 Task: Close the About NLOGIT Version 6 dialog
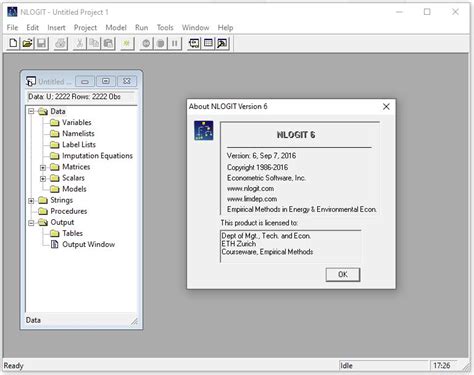pyautogui.click(x=386, y=107)
